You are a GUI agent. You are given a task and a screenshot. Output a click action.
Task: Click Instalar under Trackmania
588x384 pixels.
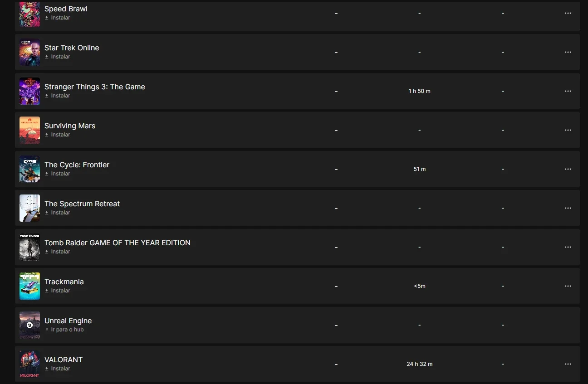(57, 291)
